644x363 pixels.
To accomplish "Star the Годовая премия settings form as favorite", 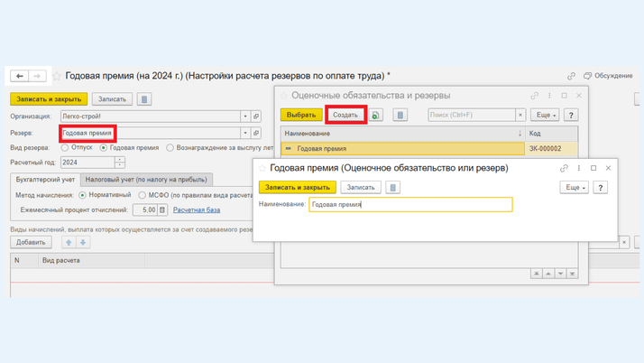I will (x=57, y=76).
